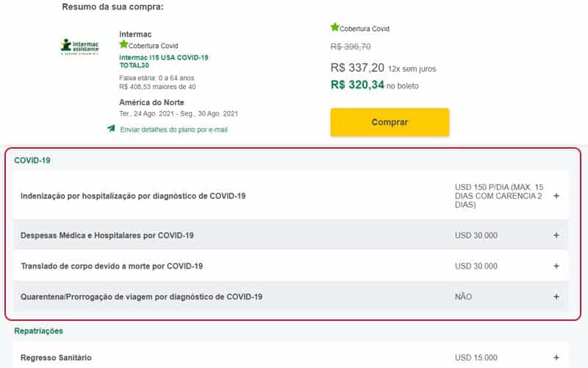Open the Intermac I15 USA COVID-19 TOTAL30 plan link
This screenshot has height=368, width=588.
pyautogui.click(x=163, y=61)
